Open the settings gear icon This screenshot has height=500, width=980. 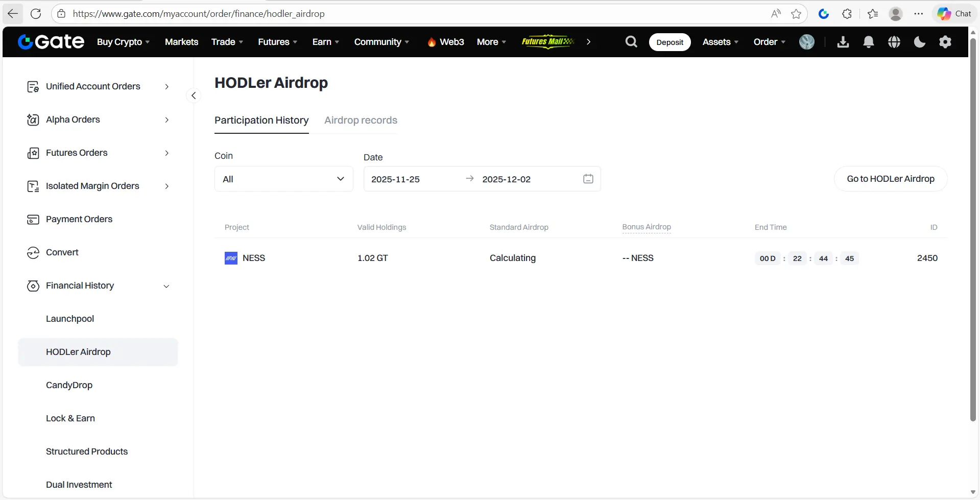coord(945,42)
